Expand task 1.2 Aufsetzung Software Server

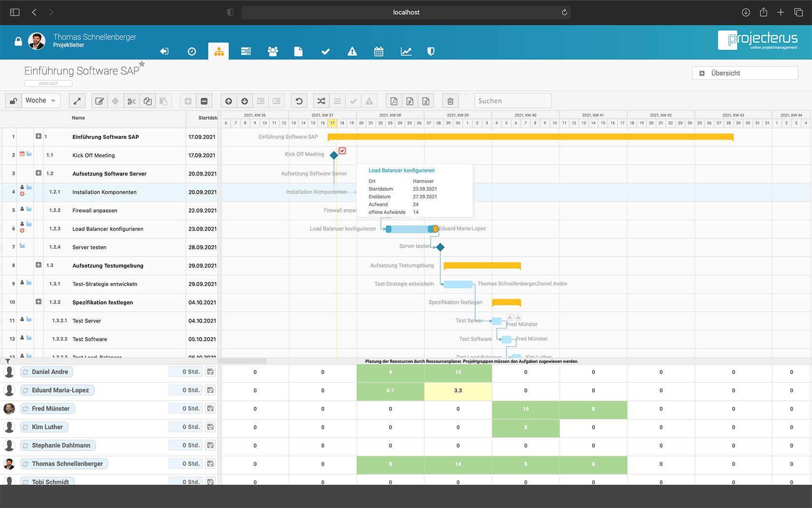39,173
